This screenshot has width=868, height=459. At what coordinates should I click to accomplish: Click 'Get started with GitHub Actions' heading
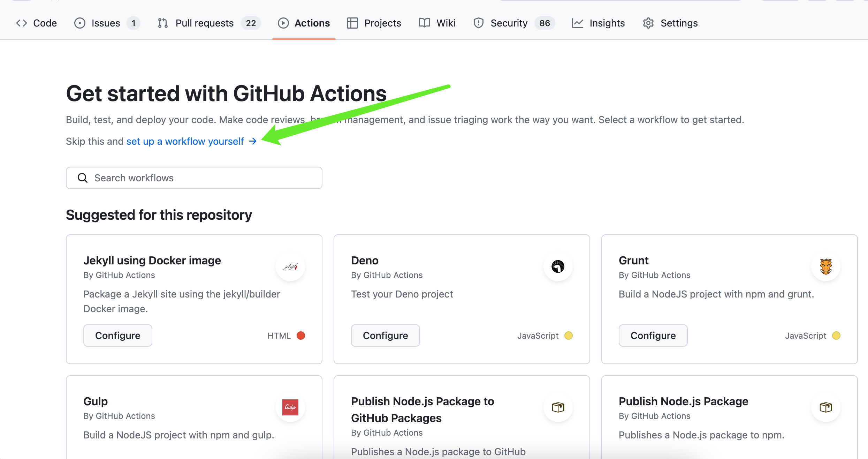click(x=227, y=94)
